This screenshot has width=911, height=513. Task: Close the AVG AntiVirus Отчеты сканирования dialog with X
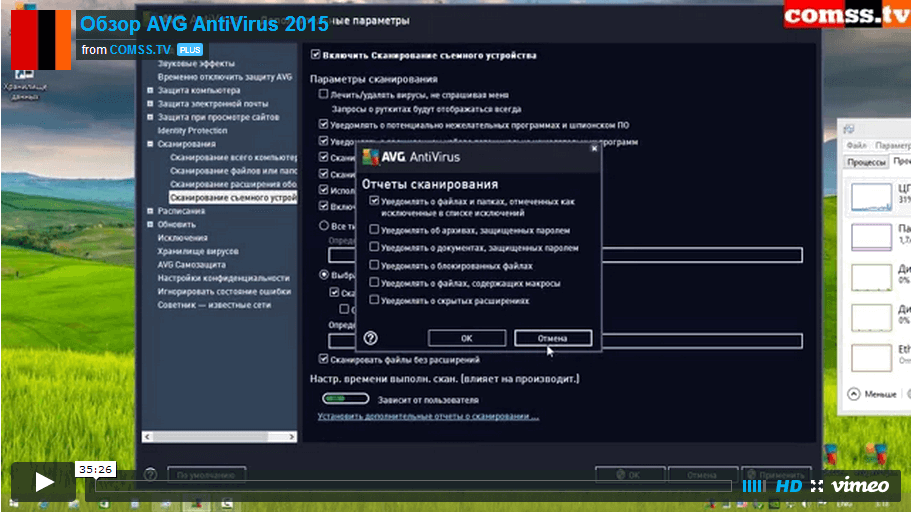(594, 149)
